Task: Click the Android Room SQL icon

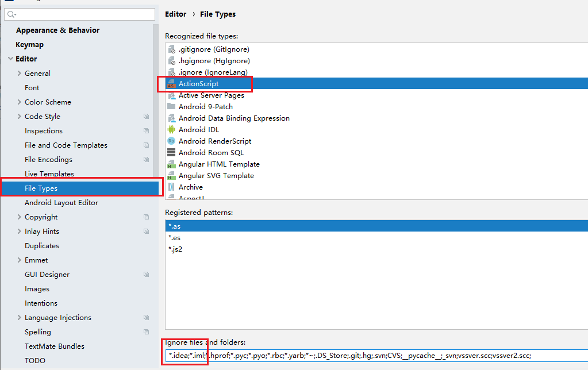Action: click(x=171, y=153)
